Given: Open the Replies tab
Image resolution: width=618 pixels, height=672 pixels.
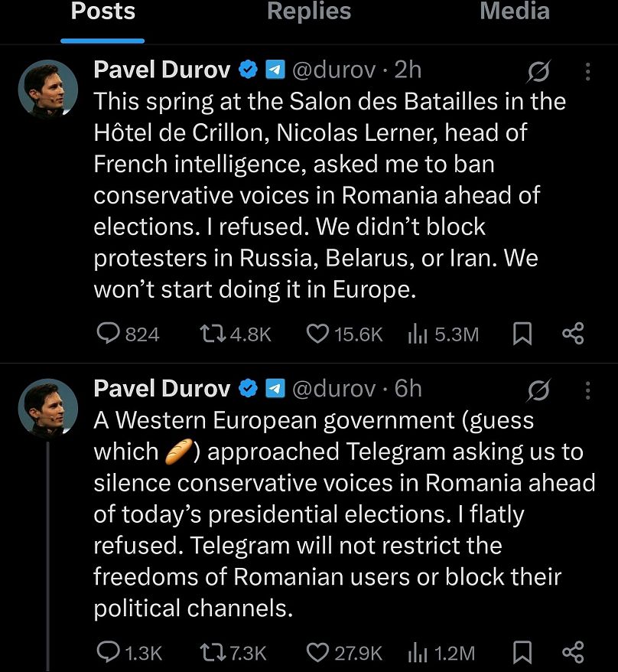Looking at the screenshot, I should pyautogui.click(x=308, y=11).
